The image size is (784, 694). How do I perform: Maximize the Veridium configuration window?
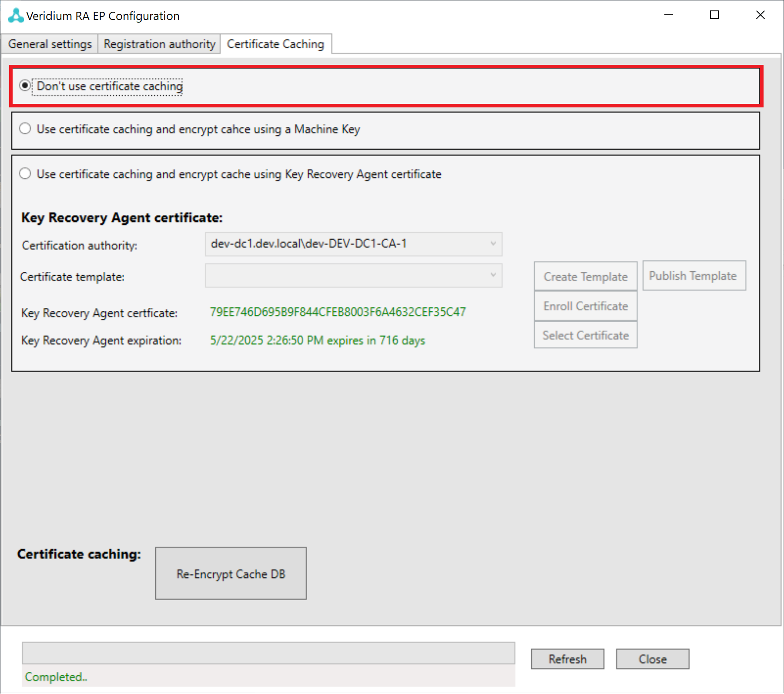pyautogui.click(x=714, y=15)
